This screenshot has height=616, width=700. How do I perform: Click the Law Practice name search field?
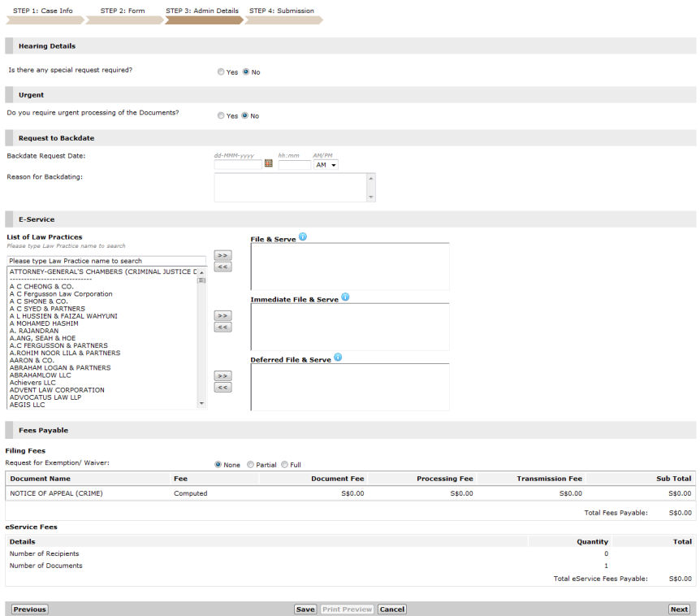tap(106, 261)
